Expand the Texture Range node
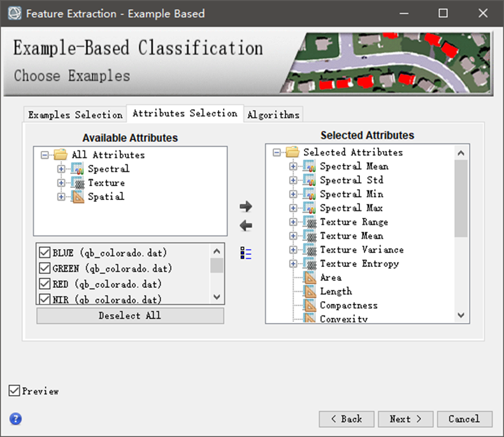Image resolution: width=504 pixels, height=437 pixels. pos(293,222)
